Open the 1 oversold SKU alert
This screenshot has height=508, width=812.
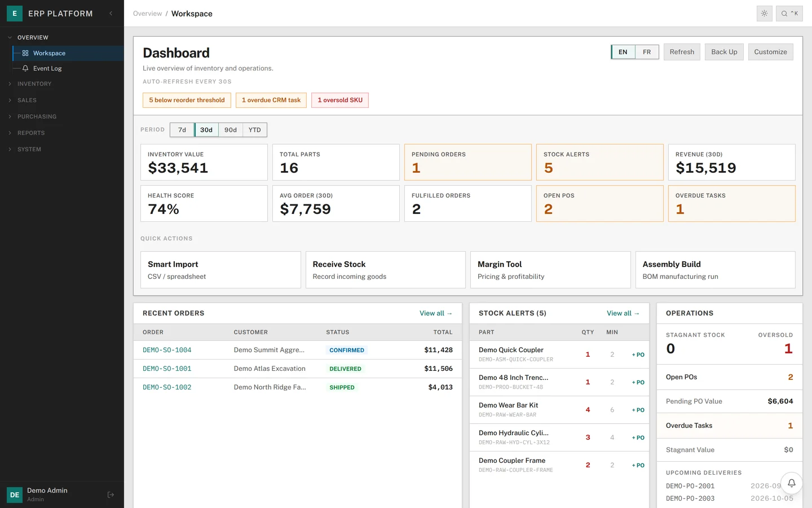[x=340, y=100]
